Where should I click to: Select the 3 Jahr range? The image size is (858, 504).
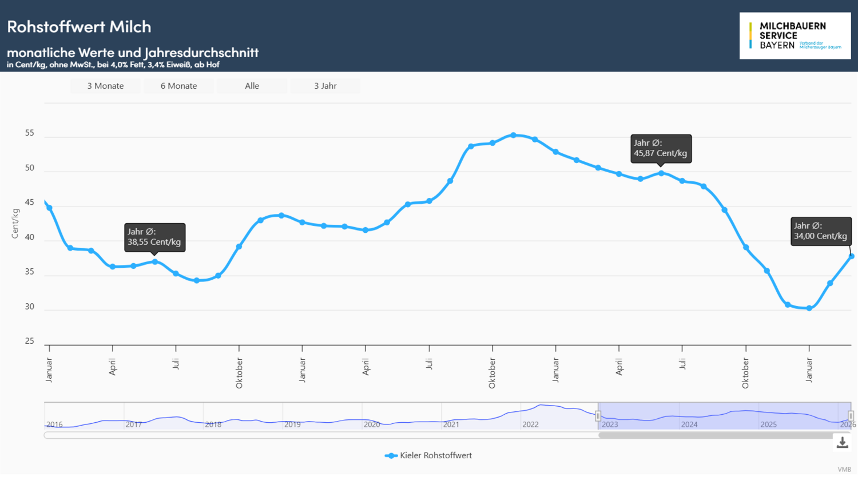click(325, 86)
